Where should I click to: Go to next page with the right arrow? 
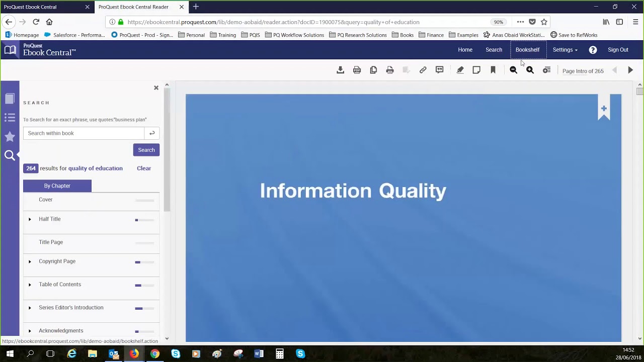coord(630,70)
